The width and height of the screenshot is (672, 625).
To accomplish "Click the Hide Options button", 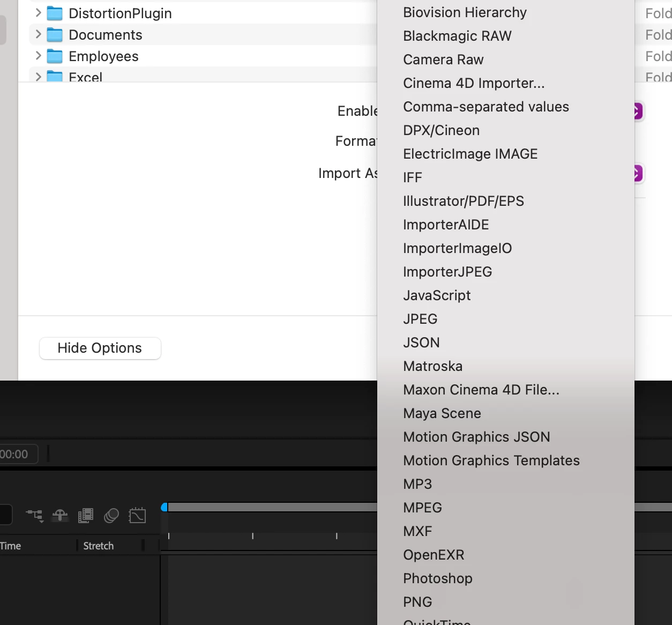I will 100,348.
